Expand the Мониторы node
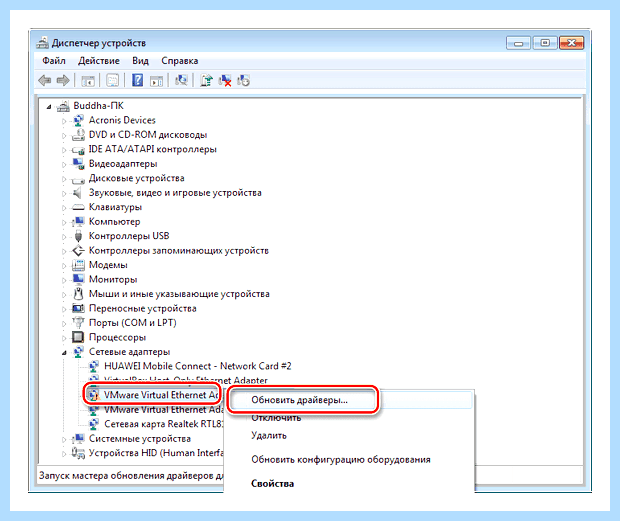The height and width of the screenshot is (521, 620). pyautogui.click(x=64, y=280)
